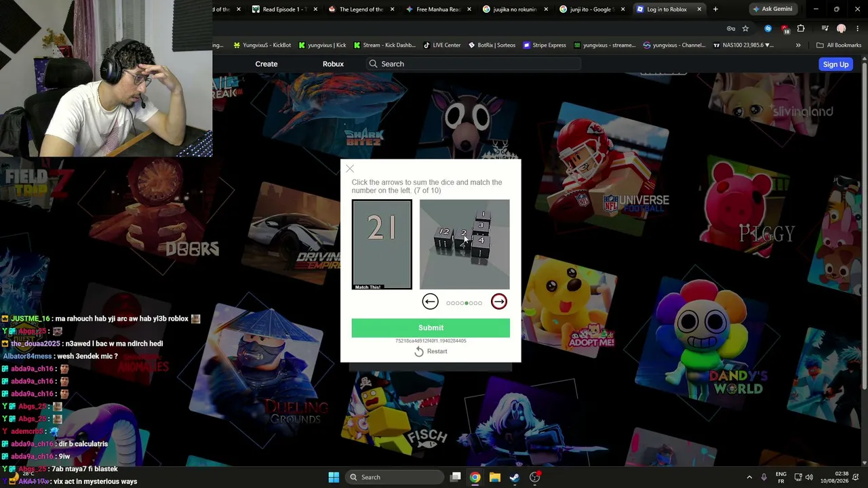Open the OBS icon on the taskbar

(535, 477)
